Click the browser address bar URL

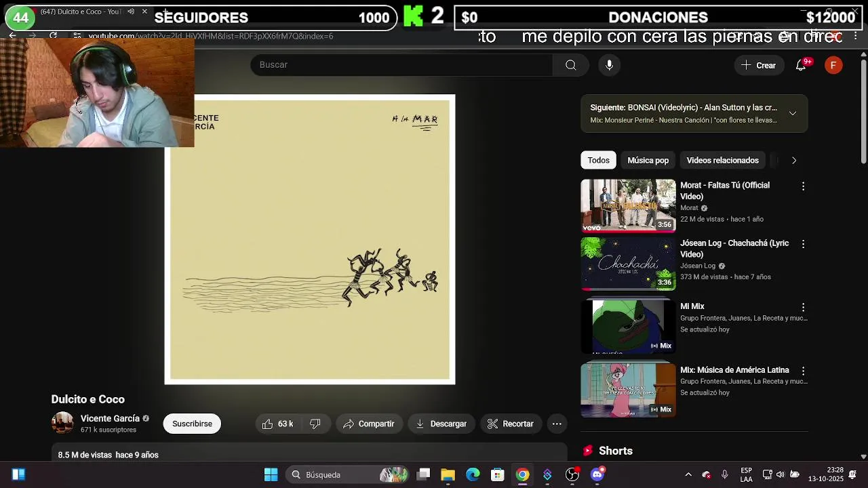(x=211, y=36)
